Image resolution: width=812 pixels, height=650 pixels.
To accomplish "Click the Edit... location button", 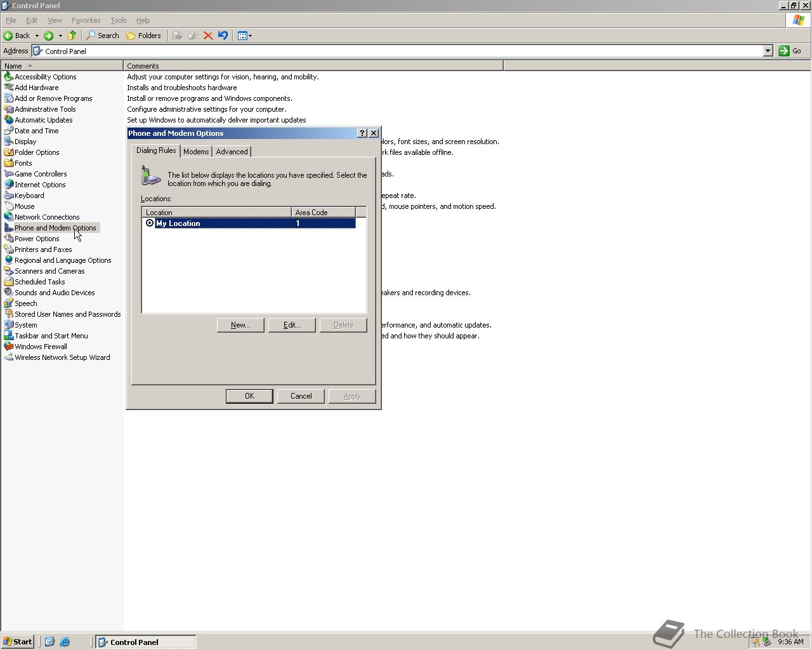I will (x=292, y=325).
